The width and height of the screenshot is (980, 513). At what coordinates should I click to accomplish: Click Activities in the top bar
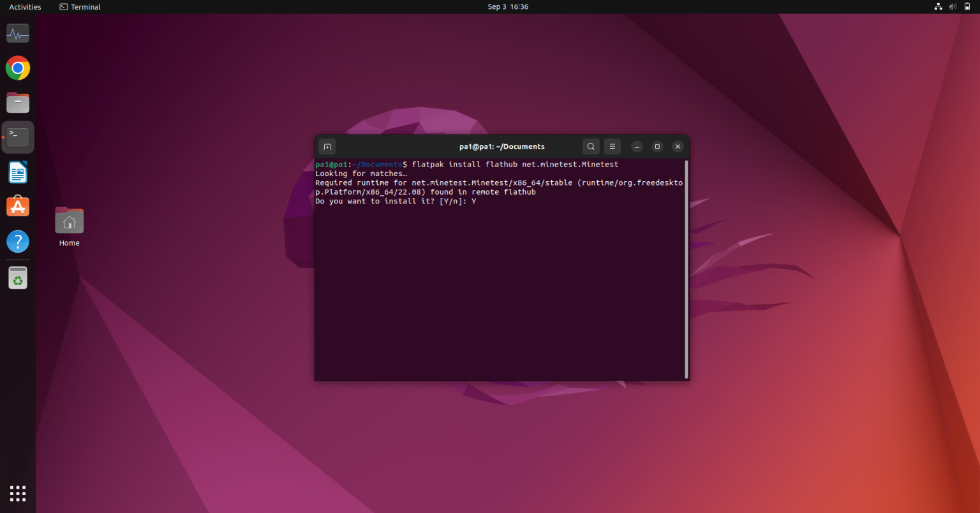[24, 6]
